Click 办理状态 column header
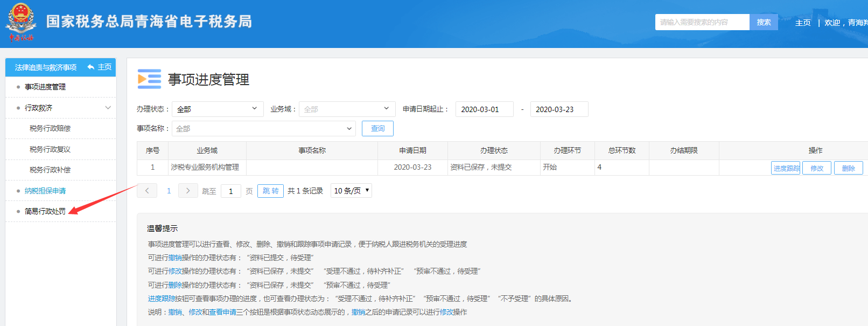 pyautogui.click(x=494, y=150)
